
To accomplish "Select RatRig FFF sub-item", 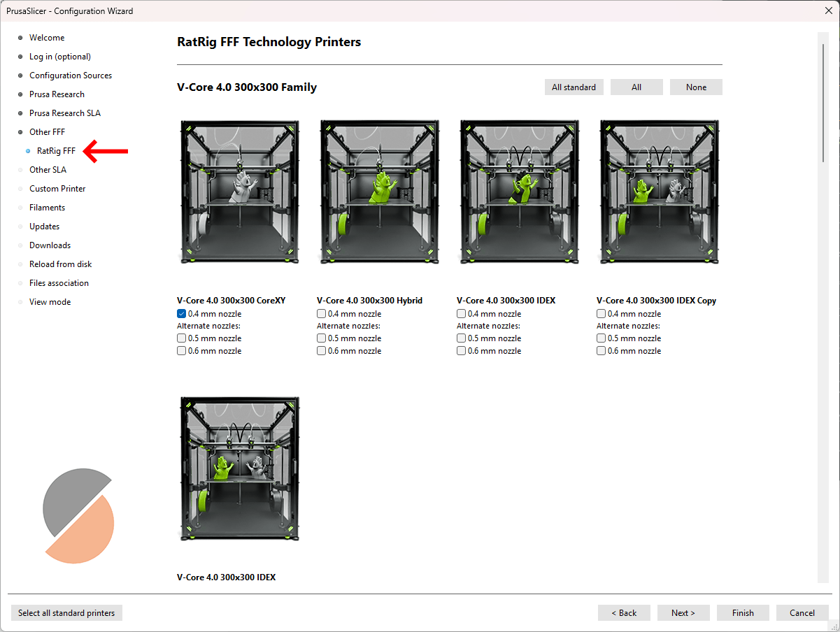I will (x=56, y=151).
